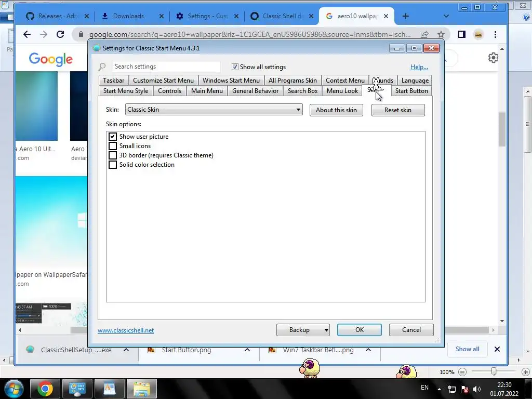The image size is (532, 399).
Task: Open the Windows Start Menu tab
Action: [231, 81]
